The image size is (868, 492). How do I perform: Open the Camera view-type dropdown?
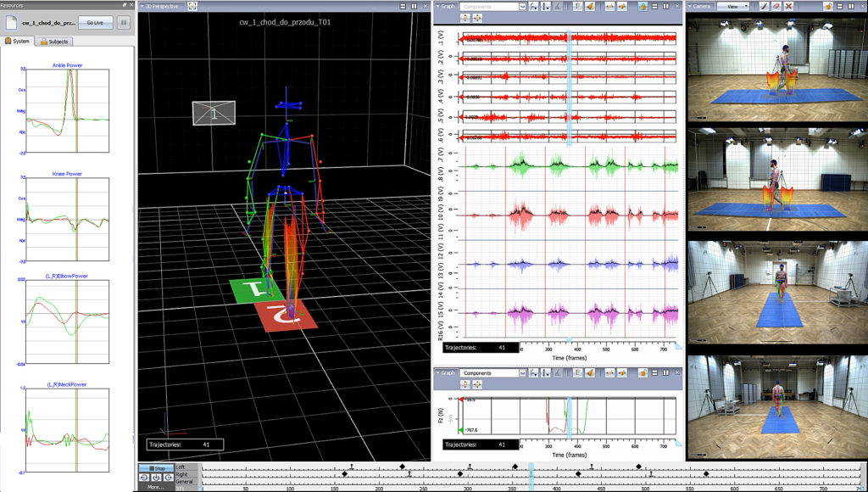tap(699, 6)
